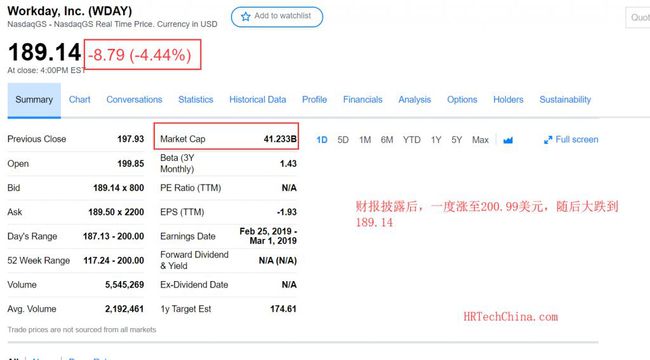This screenshot has height=360, width=650.
Task: Click the Full screen expand arrows icon
Action: coord(548,140)
